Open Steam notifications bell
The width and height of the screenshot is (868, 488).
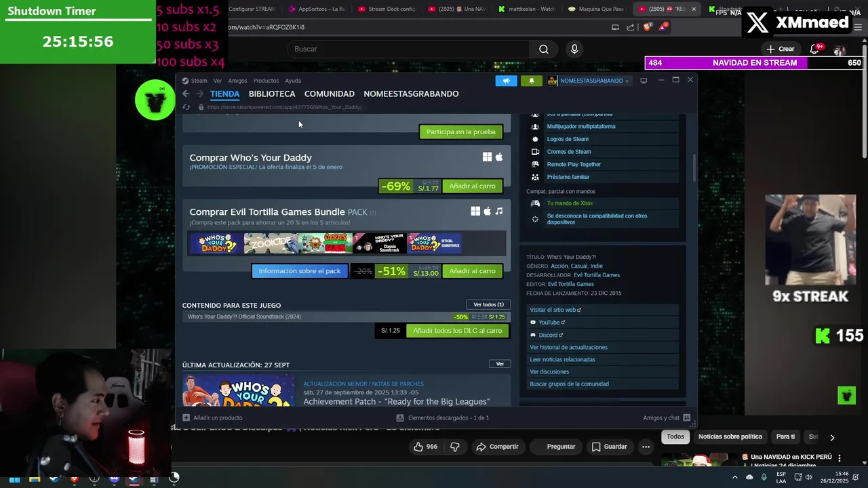click(x=531, y=81)
